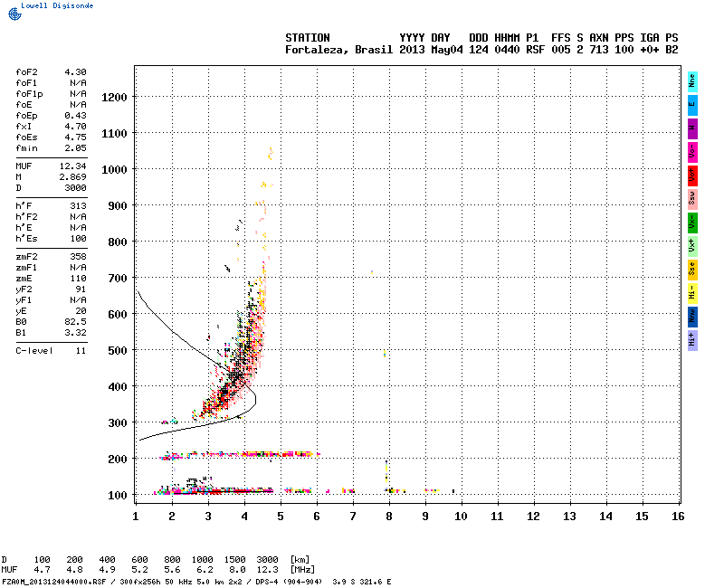The height and width of the screenshot is (588, 724).
Task: Click the h'F value 313
Action: (x=79, y=206)
